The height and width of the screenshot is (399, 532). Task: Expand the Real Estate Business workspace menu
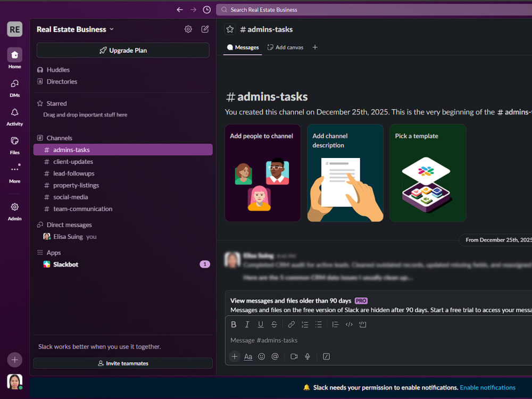pyautogui.click(x=75, y=29)
